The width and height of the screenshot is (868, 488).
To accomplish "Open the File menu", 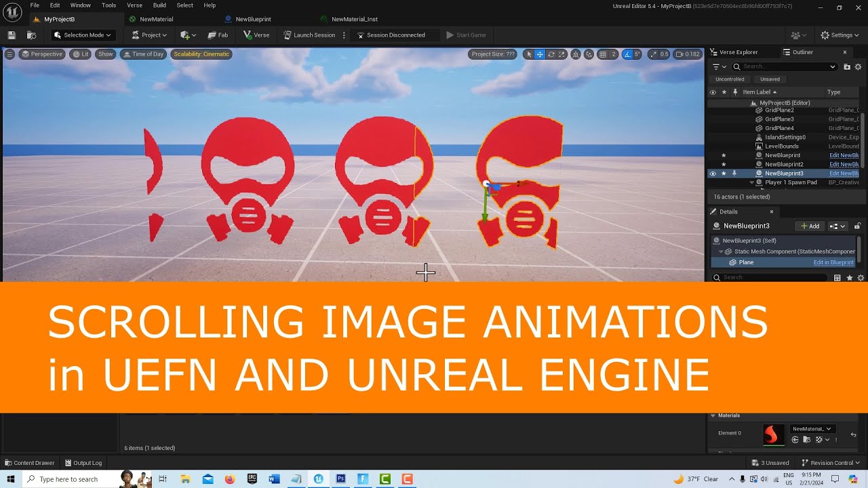I will point(35,5).
